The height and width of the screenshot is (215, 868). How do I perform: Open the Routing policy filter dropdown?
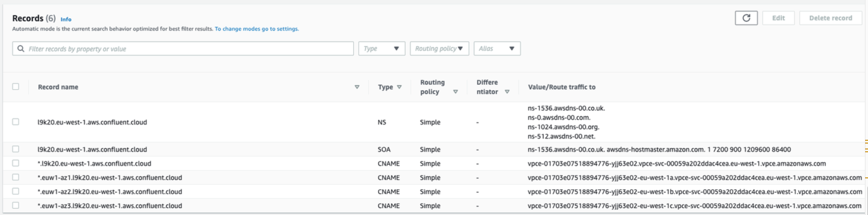tap(439, 48)
